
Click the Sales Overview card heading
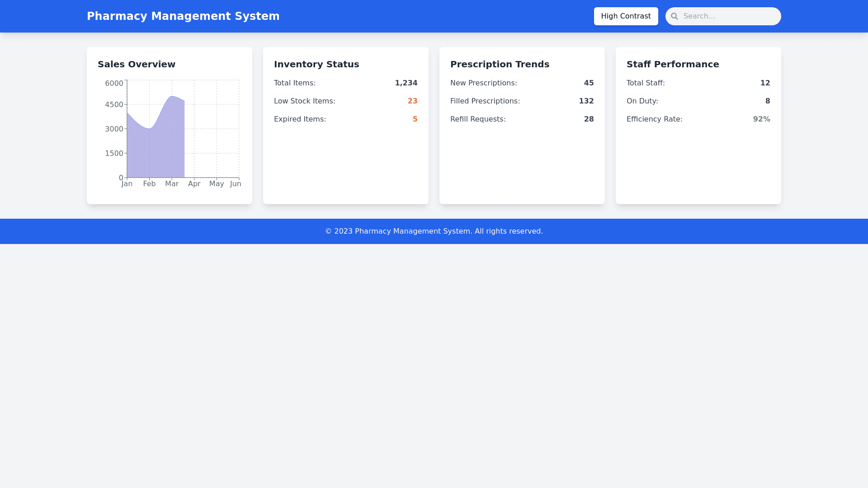click(137, 64)
